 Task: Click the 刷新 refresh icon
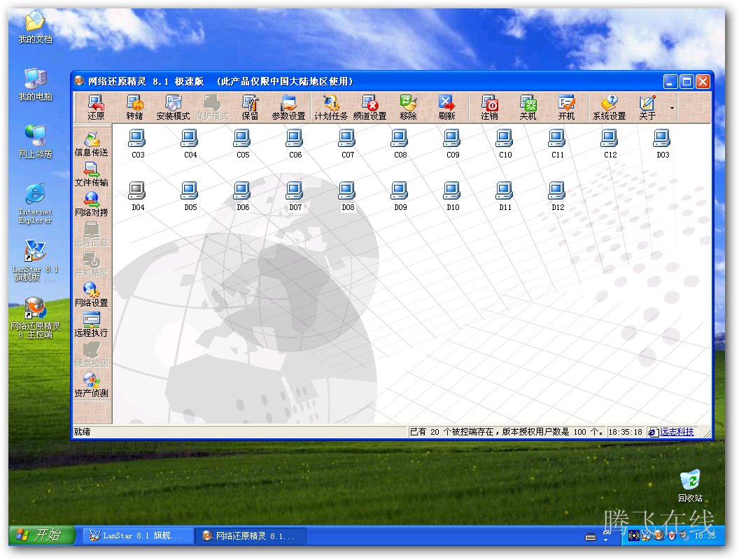(446, 108)
